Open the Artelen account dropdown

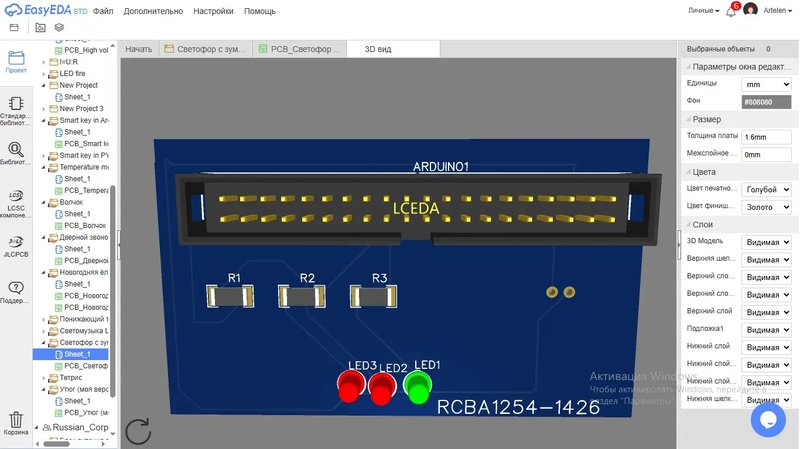[777, 10]
